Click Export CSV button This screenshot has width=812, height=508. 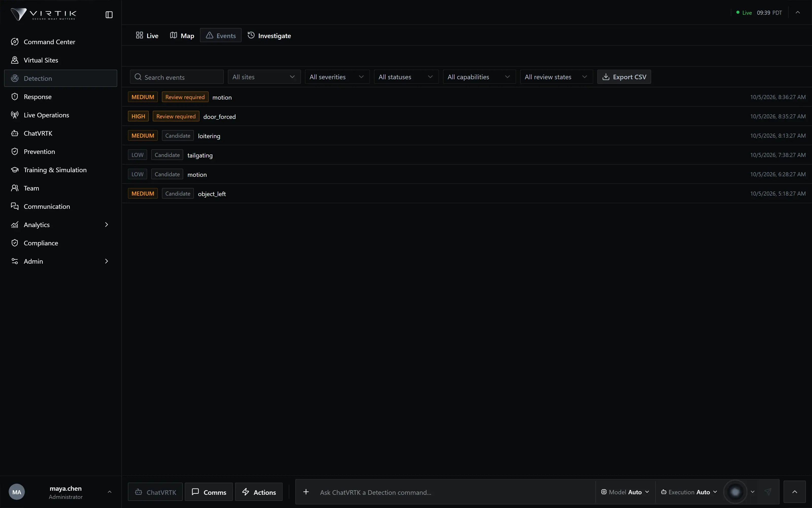[x=624, y=77]
